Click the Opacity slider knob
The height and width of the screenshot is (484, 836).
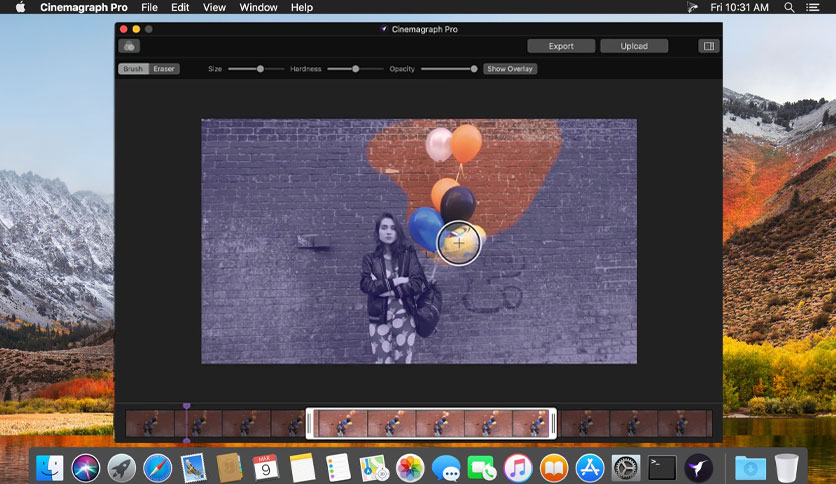click(473, 69)
